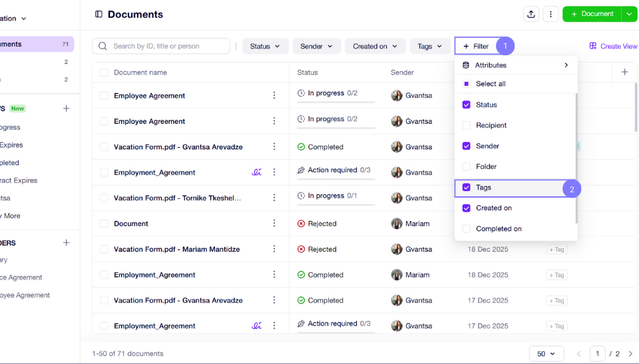The width and height of the screenshot is (639, 364).
Task: Open the Tags filter dropdown
Action: click(430, 46)
